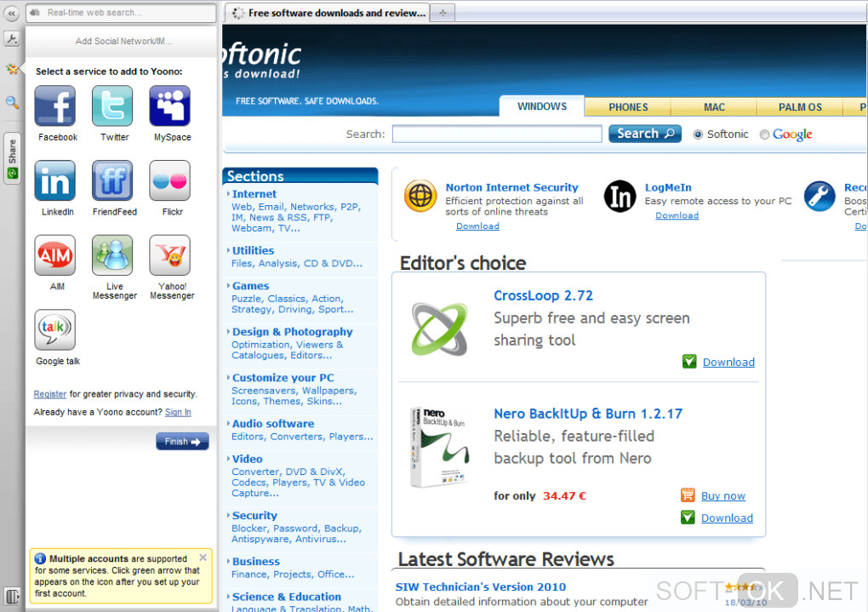Click the Add Social Network/IM header
The height and width of the screenshot is (612, 868).
coord(123,41)
